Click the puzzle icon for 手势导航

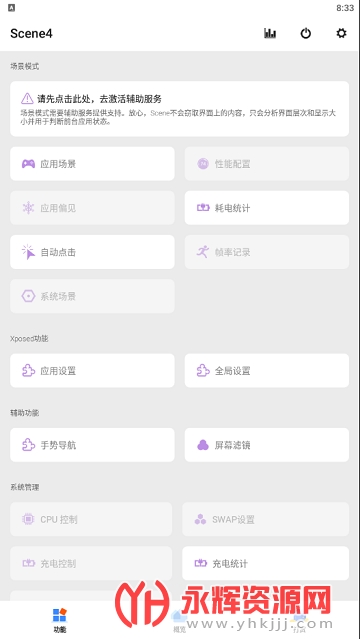(x=28, y=445)
